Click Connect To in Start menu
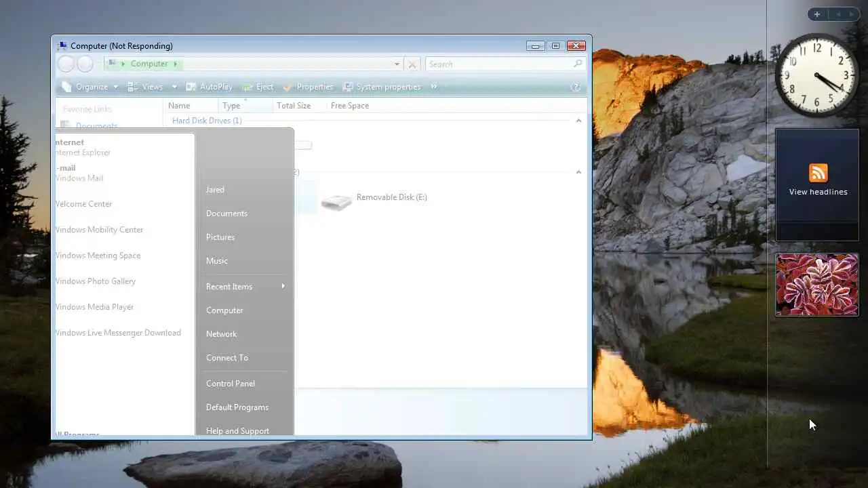868x488 pixels. click(x=227, y=358)
